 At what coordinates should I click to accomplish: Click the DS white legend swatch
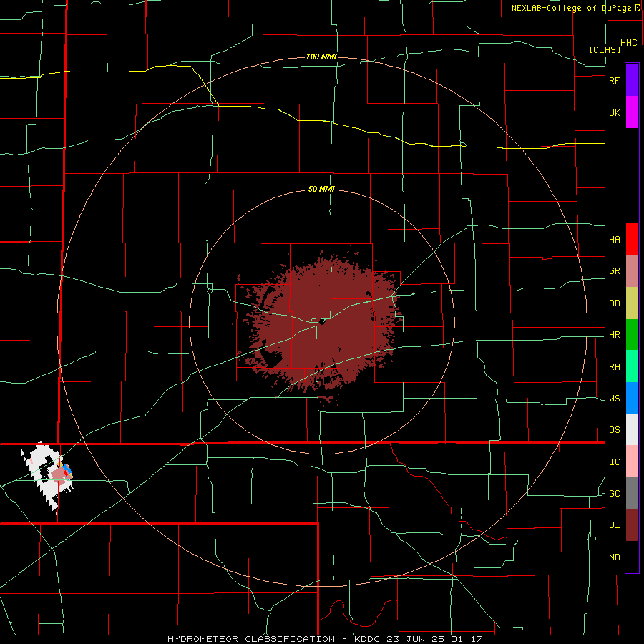pos(632,429)
